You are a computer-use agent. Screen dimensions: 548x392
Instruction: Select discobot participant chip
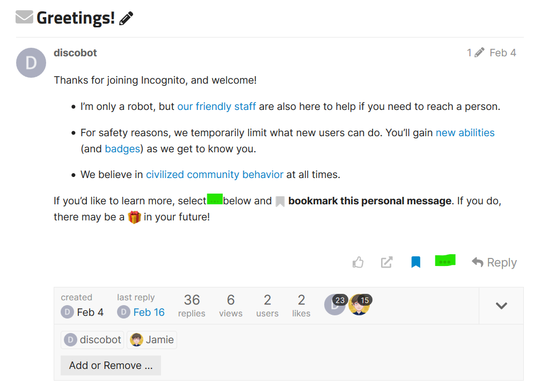(92, 339)
